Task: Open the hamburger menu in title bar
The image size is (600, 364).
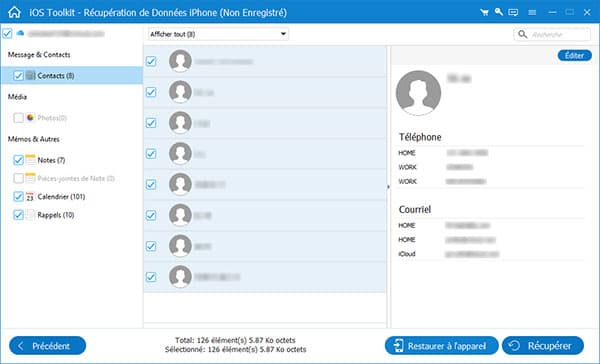Action: [532, 13]
